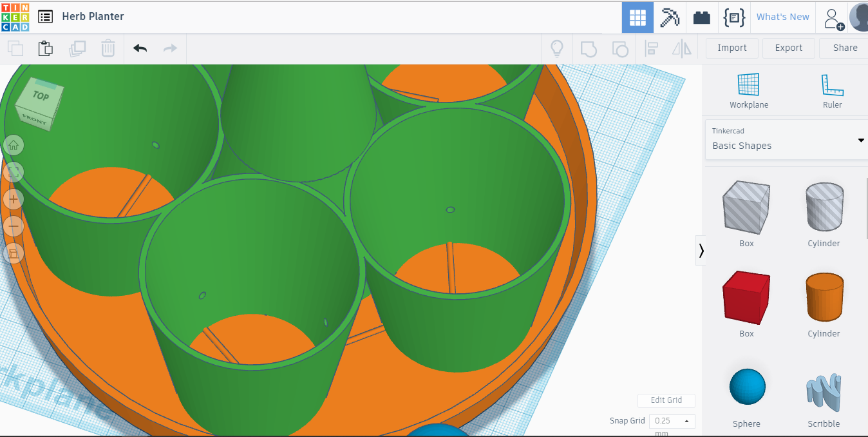Paste from the clipboard

point(45,48)
